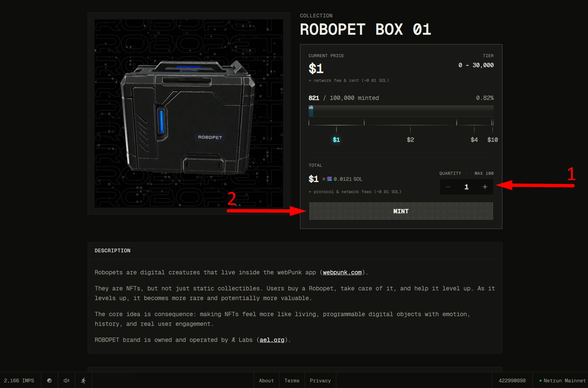Click the MINT button
The image size is (588, 388).
401,211
